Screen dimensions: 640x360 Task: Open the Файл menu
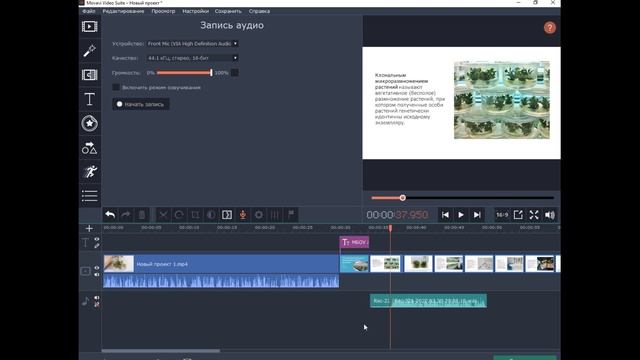[x=89, y=11]
